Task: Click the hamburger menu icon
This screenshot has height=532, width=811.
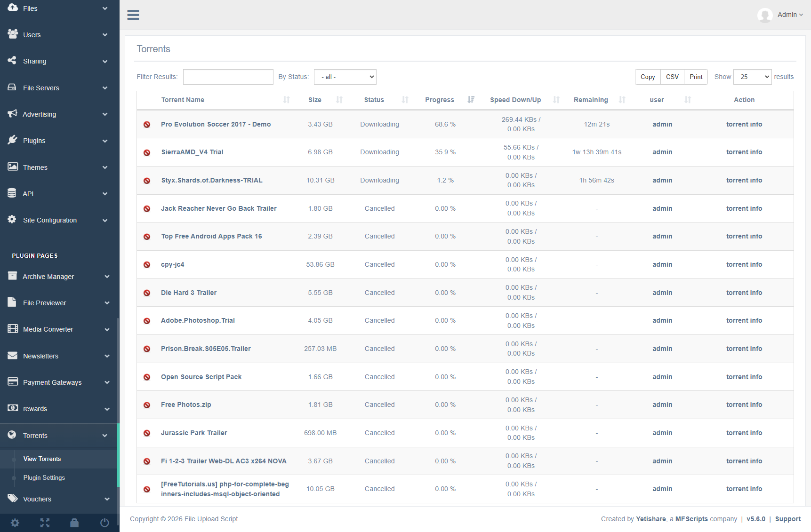Action: pos(133,15)
